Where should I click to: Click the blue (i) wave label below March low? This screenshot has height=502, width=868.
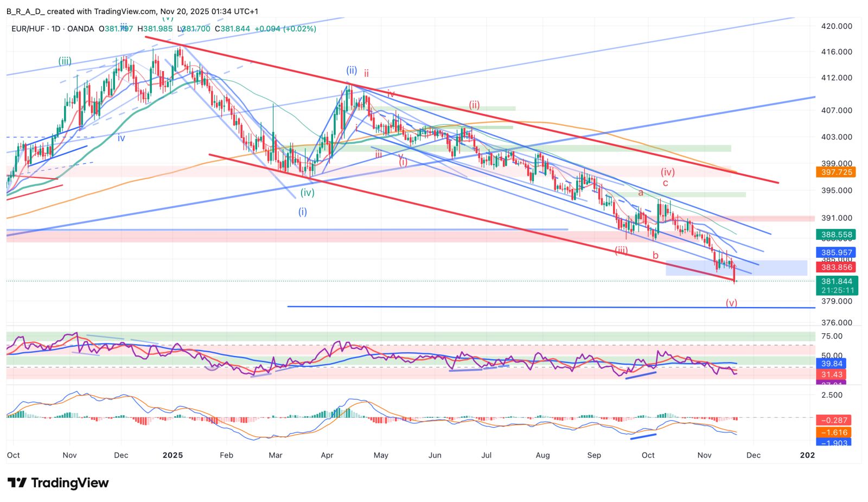point(302,212)
